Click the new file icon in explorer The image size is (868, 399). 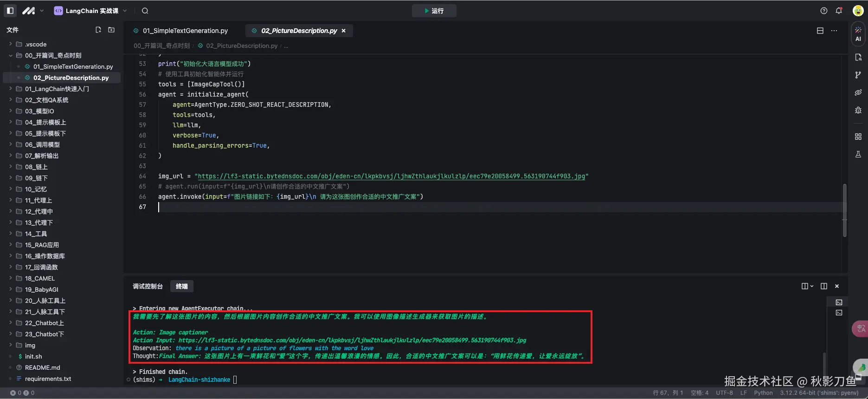click(x=98, y=30)
